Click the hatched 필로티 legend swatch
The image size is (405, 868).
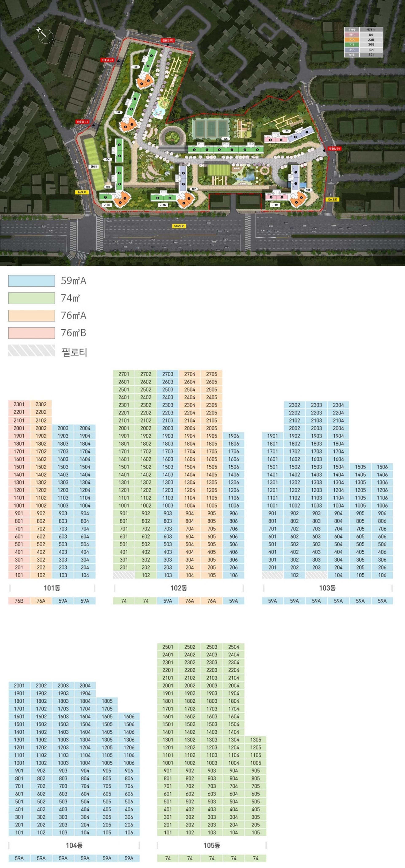click(32, 350)
